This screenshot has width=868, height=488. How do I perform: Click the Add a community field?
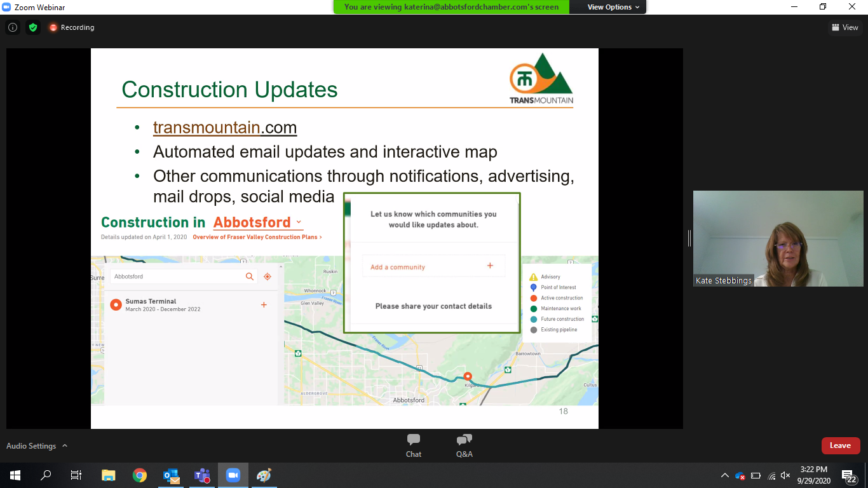[x=433, y=266]
